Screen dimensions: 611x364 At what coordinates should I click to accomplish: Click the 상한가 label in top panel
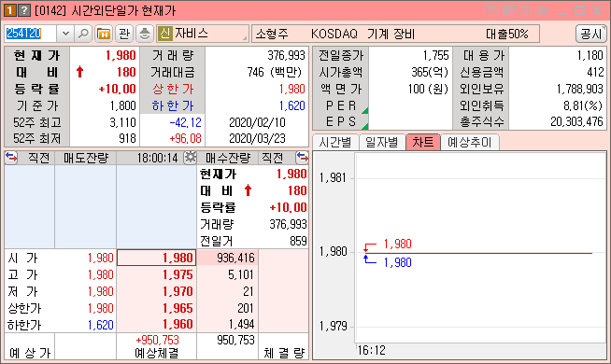click(x=173, y=90)
